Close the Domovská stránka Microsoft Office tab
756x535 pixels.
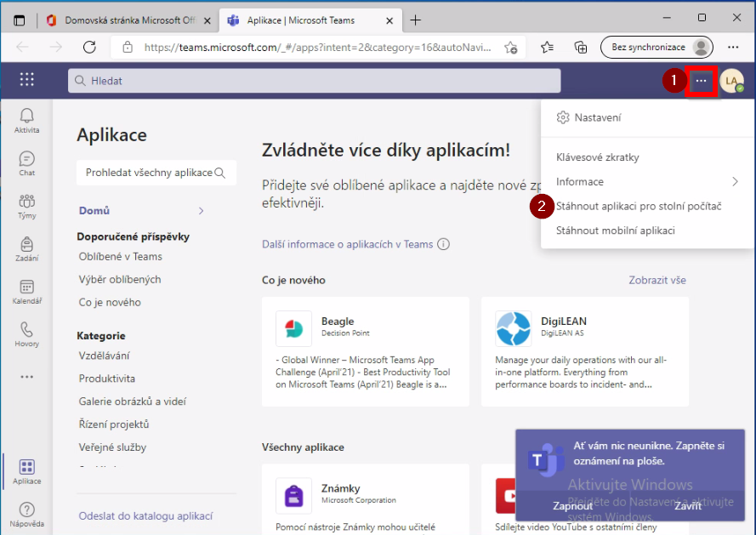[207, 20]
